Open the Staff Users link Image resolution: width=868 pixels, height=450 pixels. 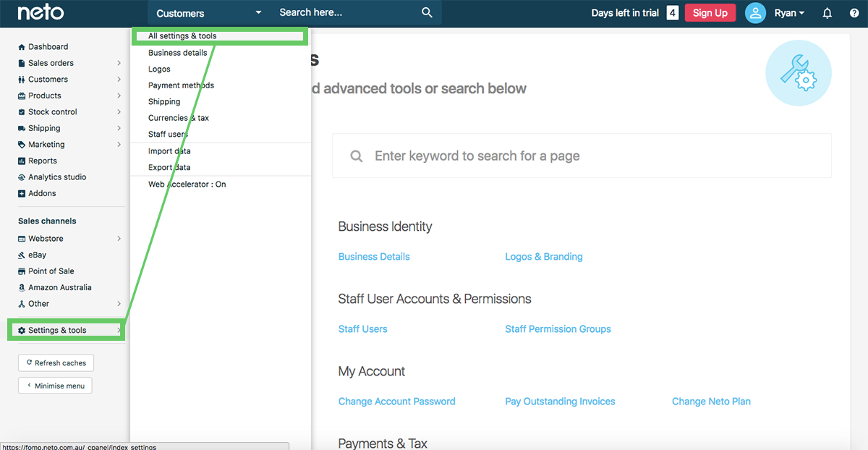pos(363,329)
